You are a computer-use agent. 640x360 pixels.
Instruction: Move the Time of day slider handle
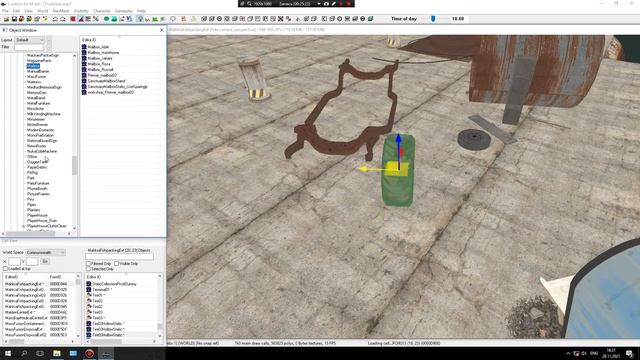point(433,19)
